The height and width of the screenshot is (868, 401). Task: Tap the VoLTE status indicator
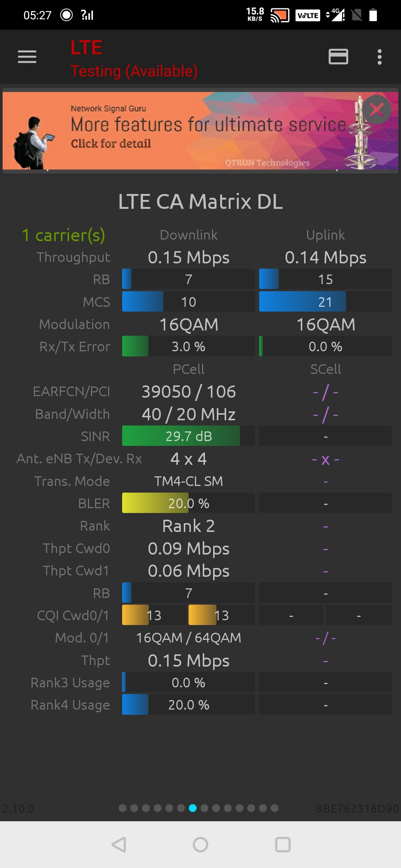308,15
